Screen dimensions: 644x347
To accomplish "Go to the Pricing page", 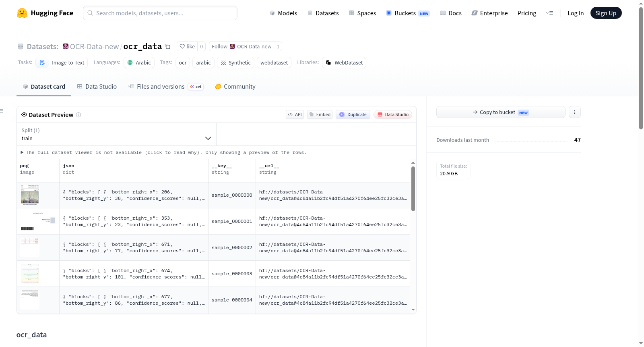I will click(x=527, y=13).
